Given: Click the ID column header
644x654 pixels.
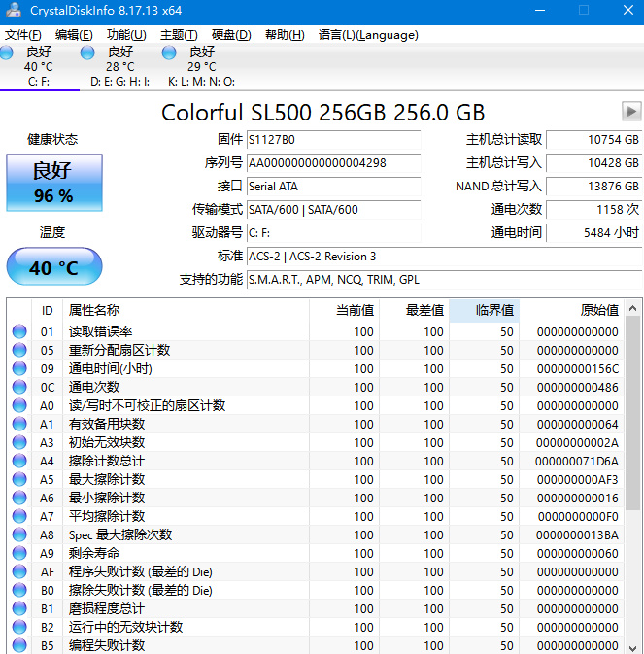Looking at the screenshot, I should tap(47, 310).
